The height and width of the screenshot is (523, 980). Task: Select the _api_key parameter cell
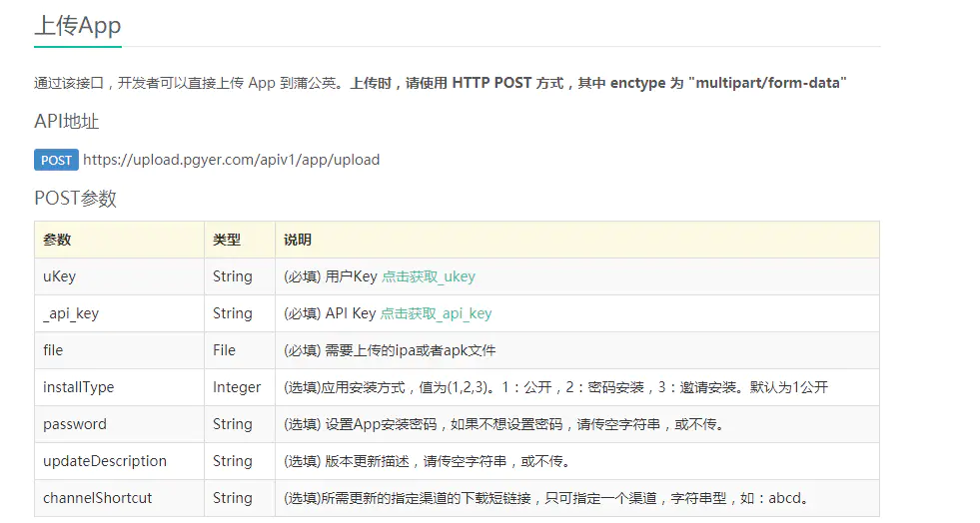119,313
